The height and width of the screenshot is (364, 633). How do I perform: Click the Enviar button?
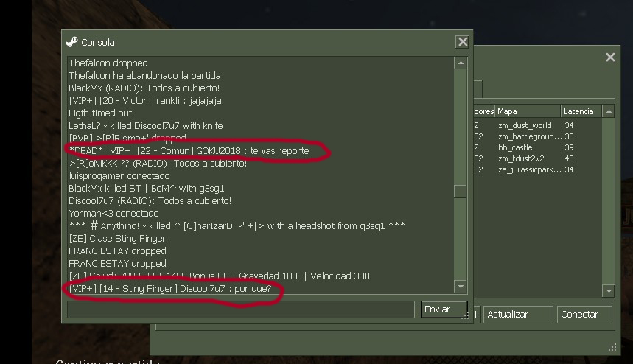[444, 309]
